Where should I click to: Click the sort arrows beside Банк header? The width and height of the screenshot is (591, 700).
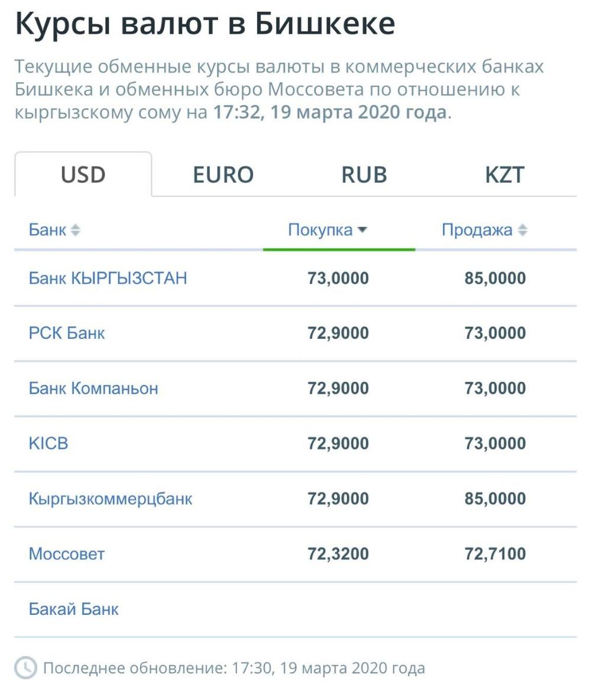(76, 231)
